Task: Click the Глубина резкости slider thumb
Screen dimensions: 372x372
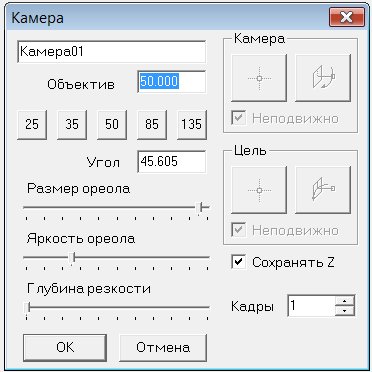Action: (x=27, y=308)
